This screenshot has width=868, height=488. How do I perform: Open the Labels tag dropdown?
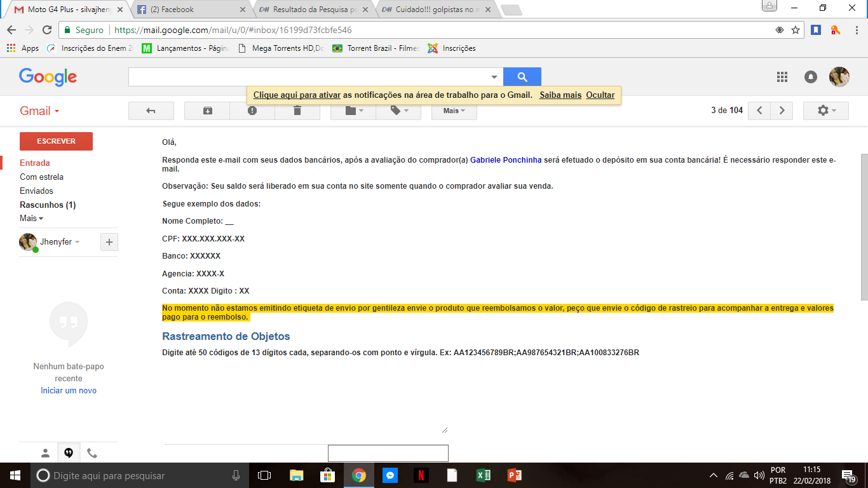coord(398,111)
